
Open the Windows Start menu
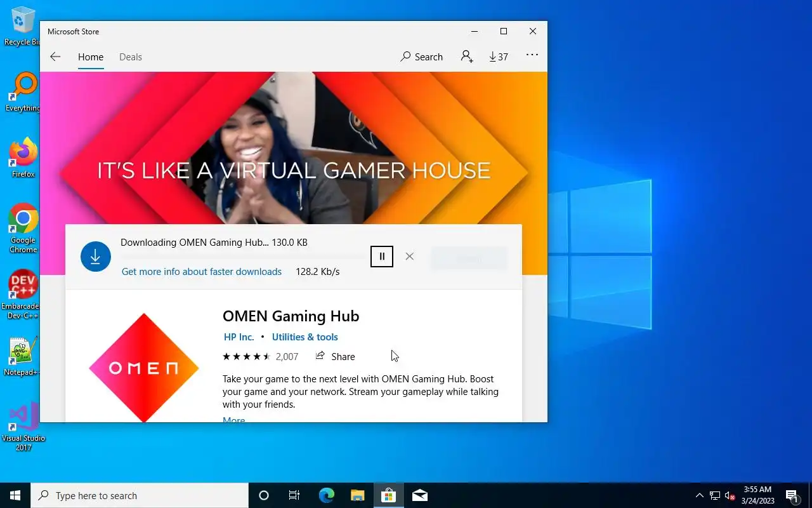[x=15, y=495]
